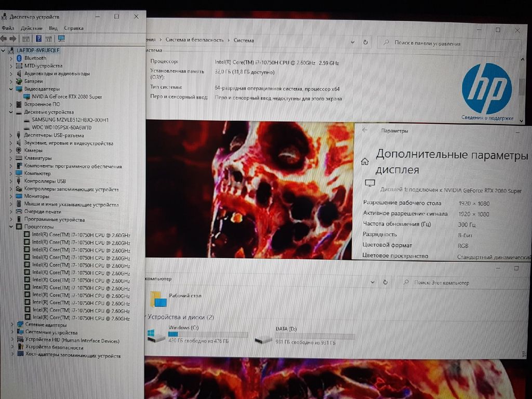Click the Сведения о поддержке link
The width and height of the screenshot is (532, 399).
486,118
